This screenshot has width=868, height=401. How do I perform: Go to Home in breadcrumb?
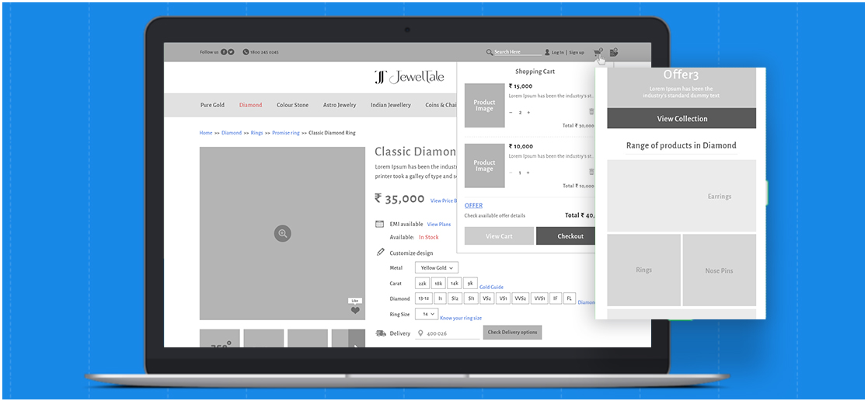coord(206,133)
